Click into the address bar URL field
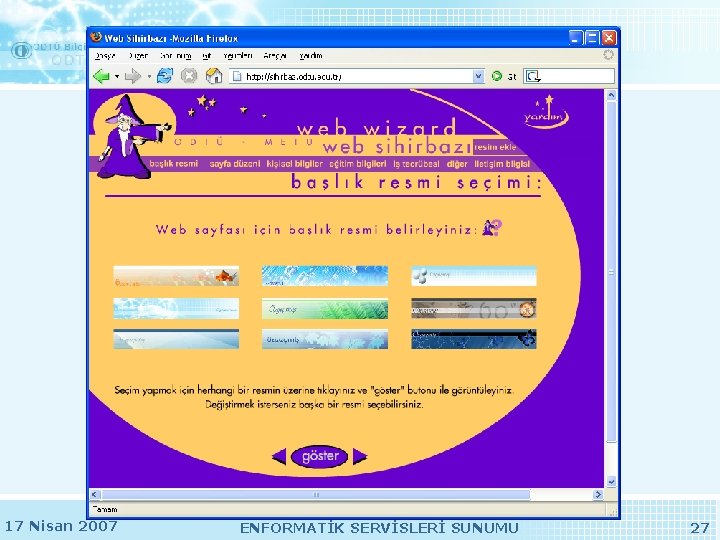The image size is (720, 540). click(x=358, y=76)
